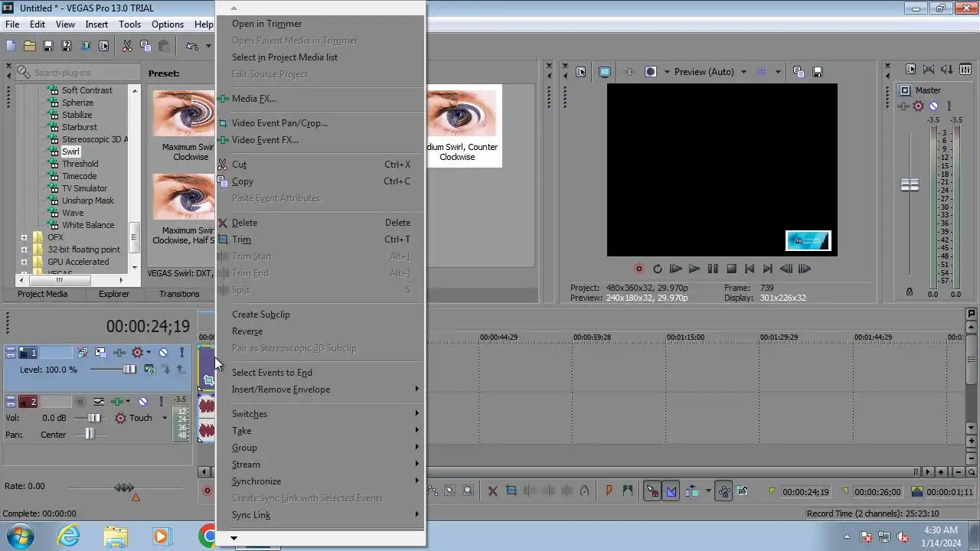Viewport: 980px width, 551px height.
Task: Open the audio Track FX dropdown arrow
Action: (128, 401)
